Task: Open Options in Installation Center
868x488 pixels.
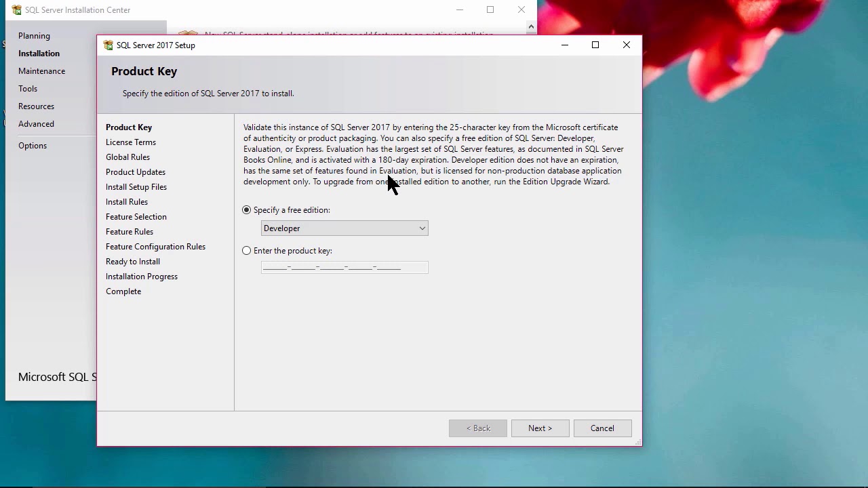Action: click(x=33, y=146)
